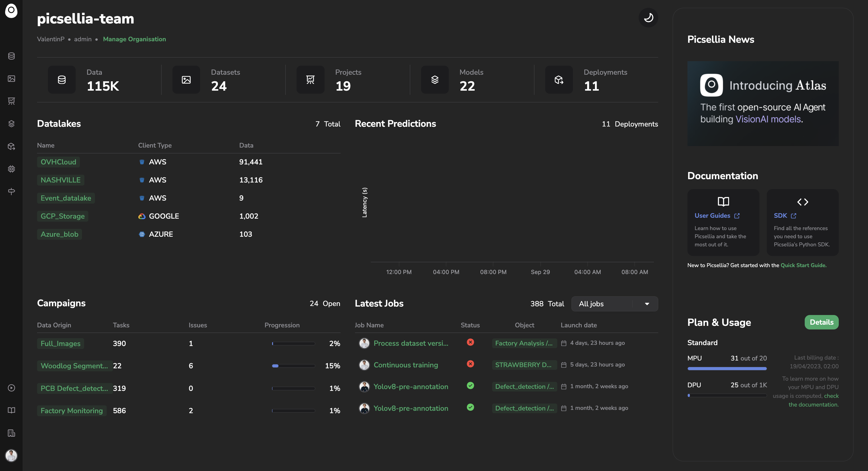Open the OVHCloud datalake

58,162
